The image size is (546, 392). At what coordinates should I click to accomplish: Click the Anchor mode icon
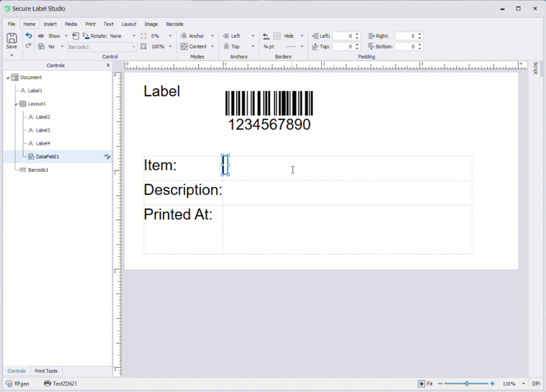[184, 36]
